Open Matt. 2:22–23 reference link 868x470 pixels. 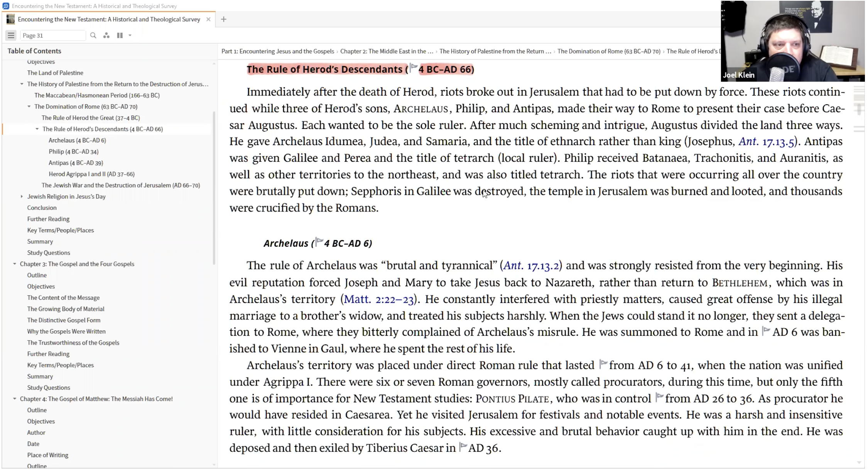pos(378,299)
